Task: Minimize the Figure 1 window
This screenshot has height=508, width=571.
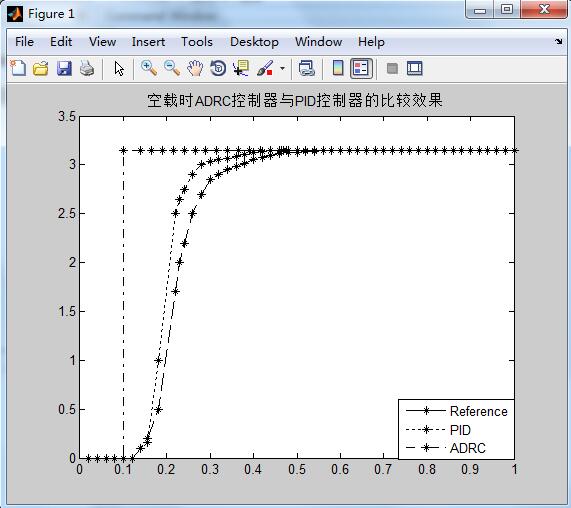Action: (x=480, y=9)
